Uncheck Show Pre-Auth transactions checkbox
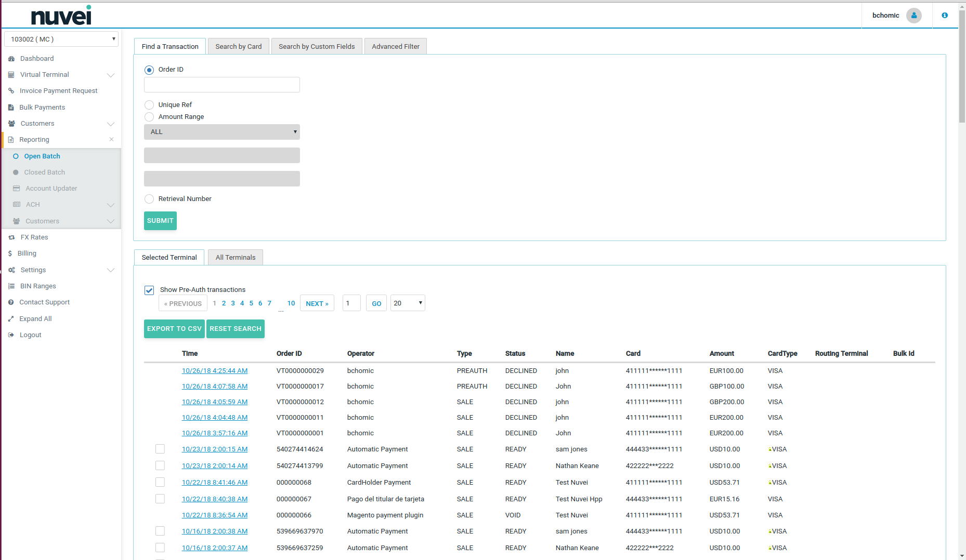Viewport: 966px width, 560px height. tap(149, 290)
